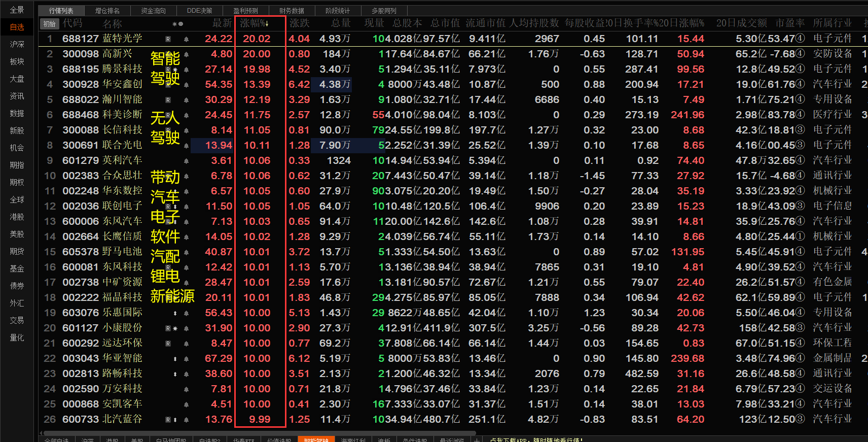Click the R margin tag for 蓝特光学

[168, 39]
